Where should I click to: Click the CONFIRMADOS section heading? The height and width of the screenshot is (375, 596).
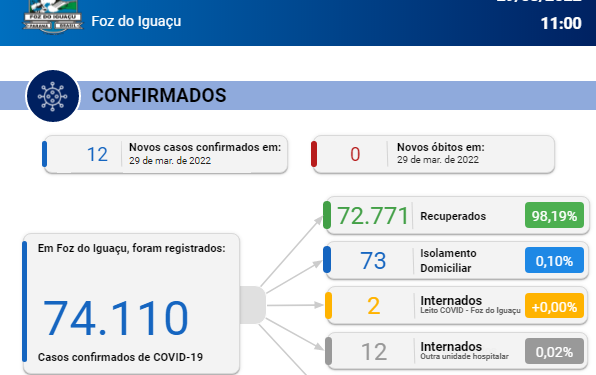pos(159,95)
